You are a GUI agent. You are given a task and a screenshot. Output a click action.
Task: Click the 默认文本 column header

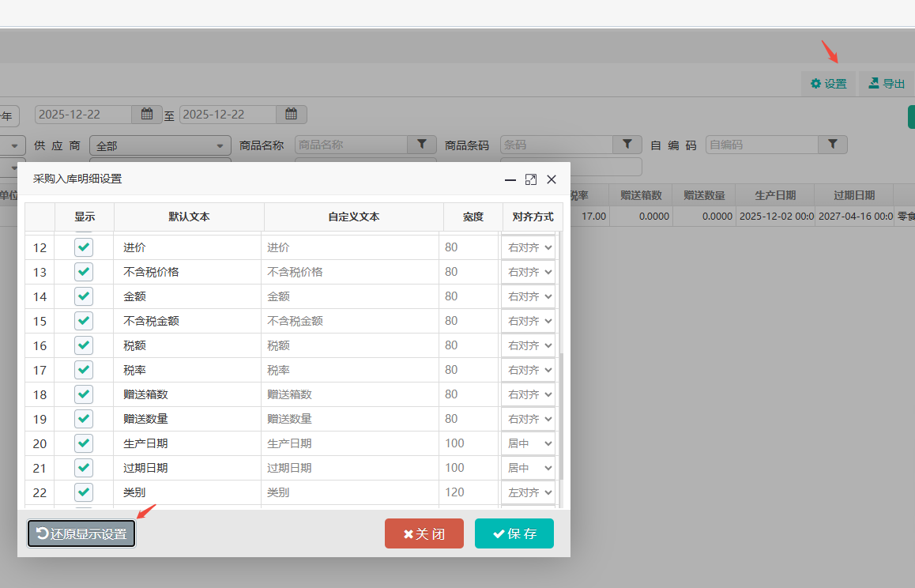[189, 217]
